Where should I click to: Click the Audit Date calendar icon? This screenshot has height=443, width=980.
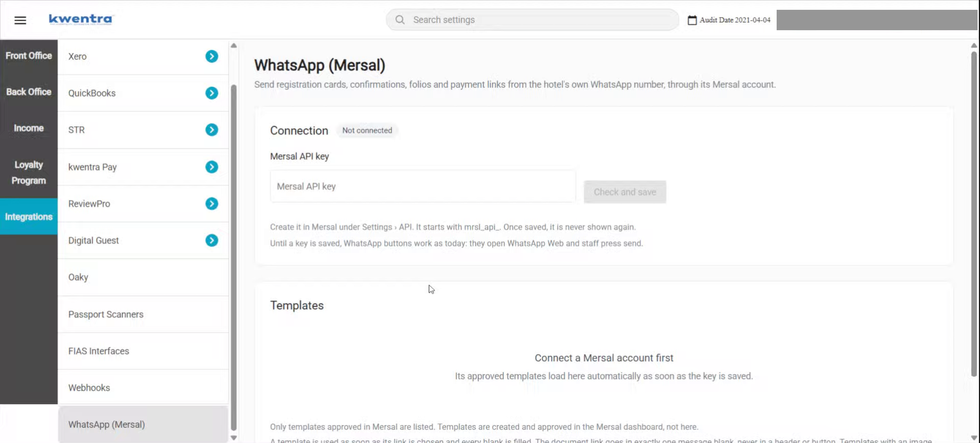click(692, 20)
